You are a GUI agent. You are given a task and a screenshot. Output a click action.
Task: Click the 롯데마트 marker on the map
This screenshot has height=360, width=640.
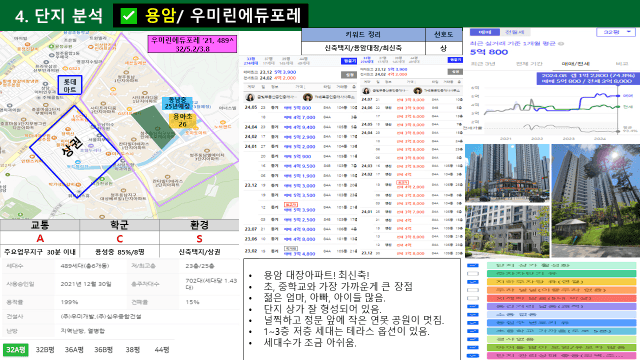coord(70,85)
